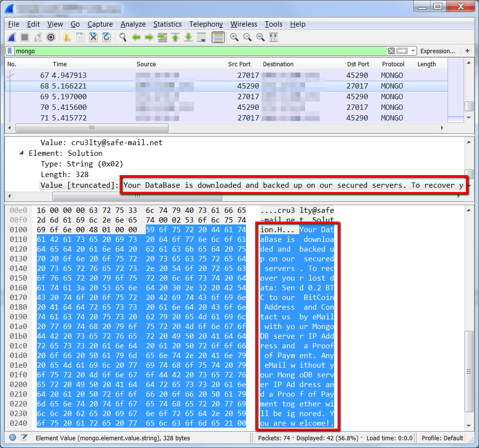This screenshot has height=448, width=479.
Task: Collapse the Element: Solution tree node
Action: point(21,153)
